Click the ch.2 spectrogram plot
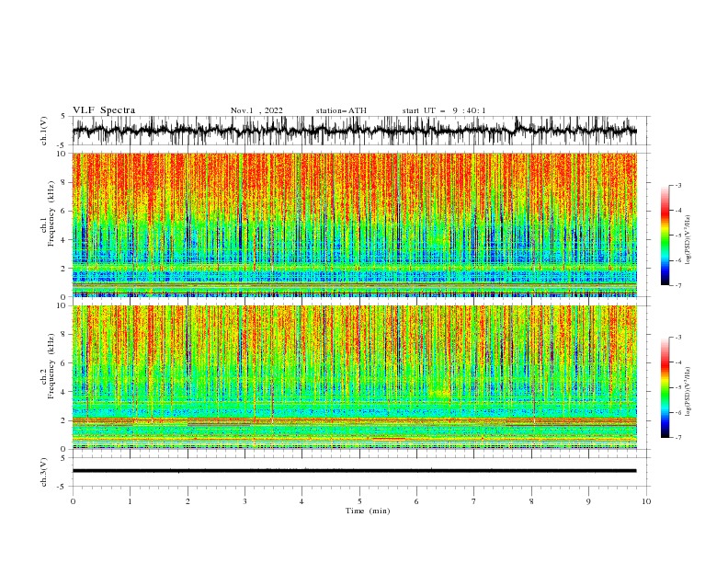728x563 pixels. [355, 377]
